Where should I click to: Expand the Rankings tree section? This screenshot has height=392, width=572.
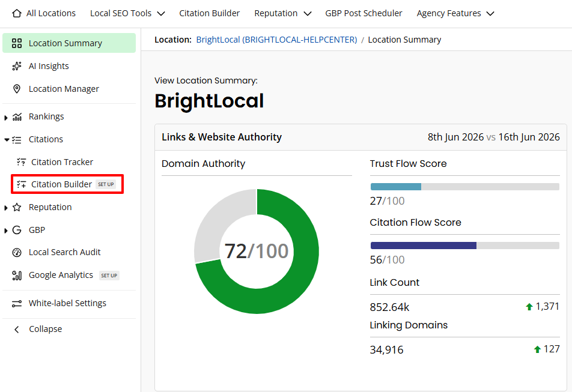(6, 117)
